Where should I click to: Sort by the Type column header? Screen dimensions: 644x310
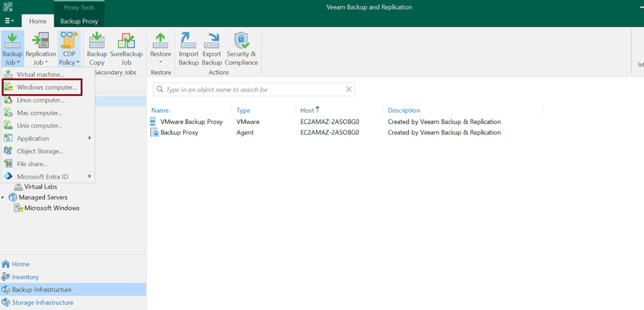243,111
